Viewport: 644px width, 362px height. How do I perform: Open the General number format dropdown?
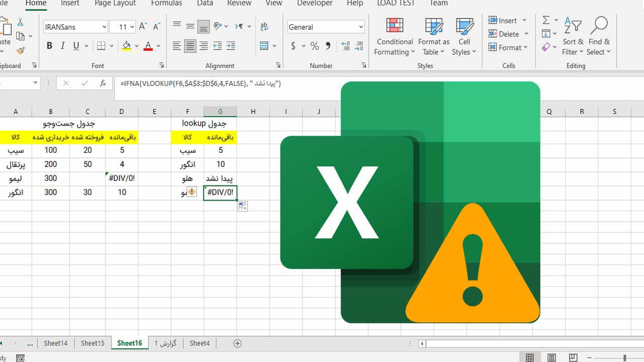point(361,27)
